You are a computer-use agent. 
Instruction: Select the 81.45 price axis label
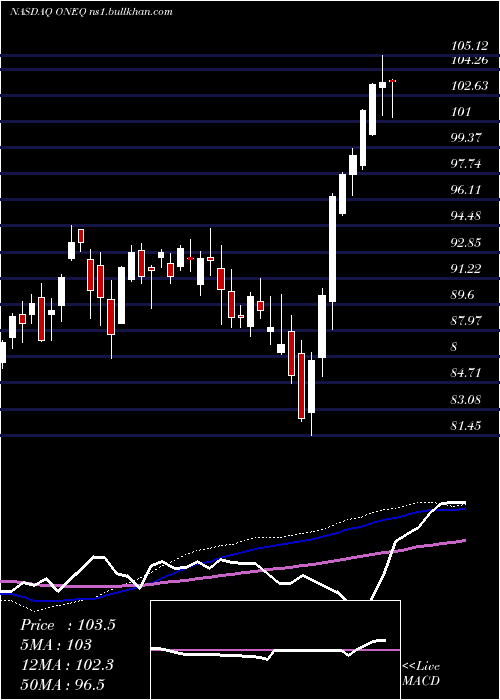pyautogui.click(x=467, y=426)
